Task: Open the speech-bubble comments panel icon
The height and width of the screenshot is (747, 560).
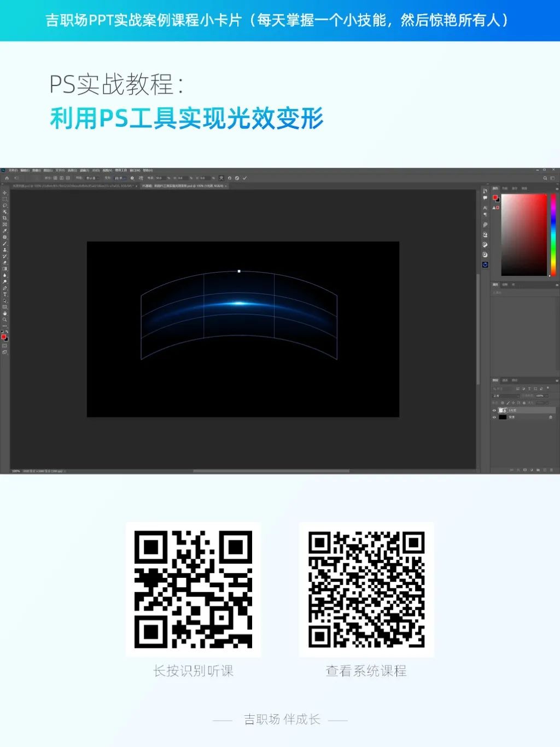Action: click(x=485, y=198)
